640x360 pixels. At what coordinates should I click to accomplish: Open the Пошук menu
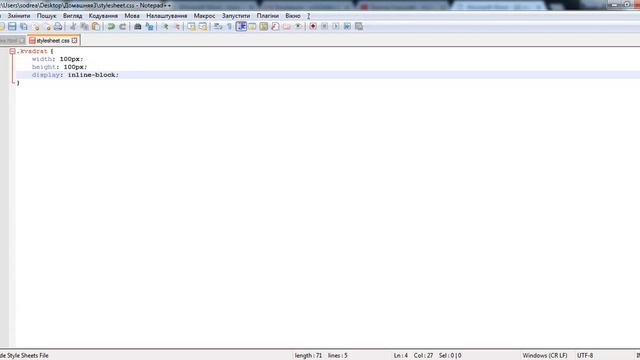[x=47, y=16]
